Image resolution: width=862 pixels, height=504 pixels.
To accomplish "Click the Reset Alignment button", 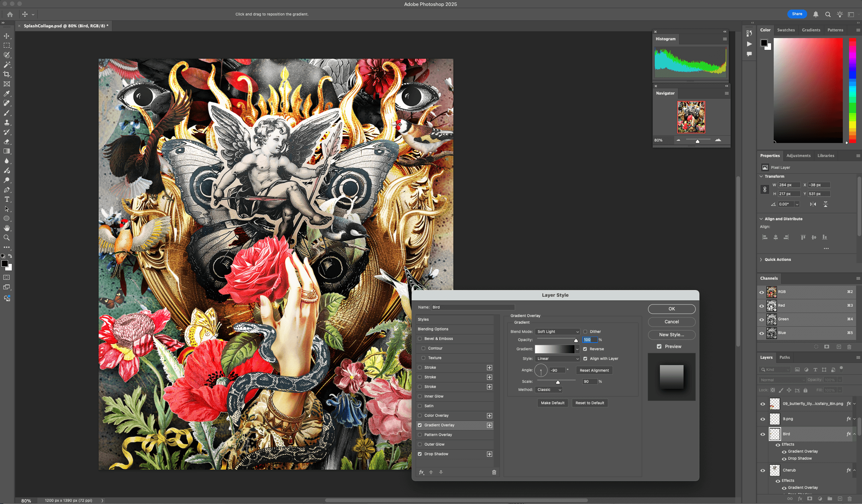I will click(x=594, y=371).
